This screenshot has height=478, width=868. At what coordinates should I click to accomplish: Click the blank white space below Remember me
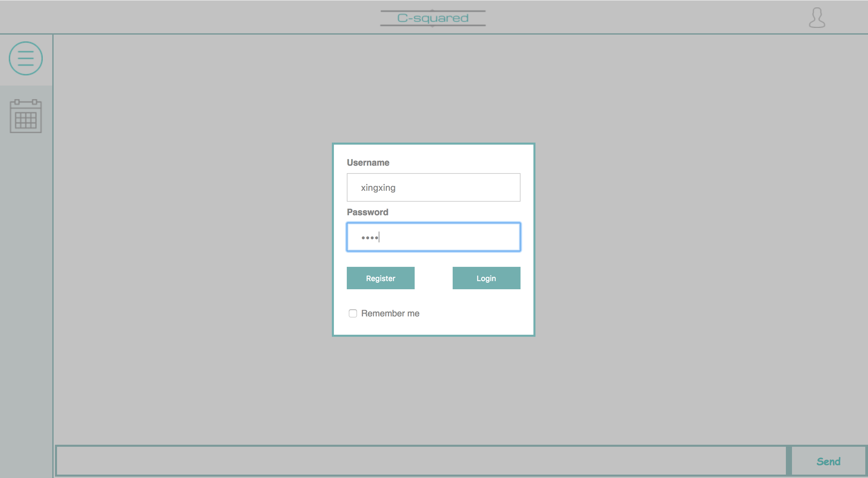point(434,327)
